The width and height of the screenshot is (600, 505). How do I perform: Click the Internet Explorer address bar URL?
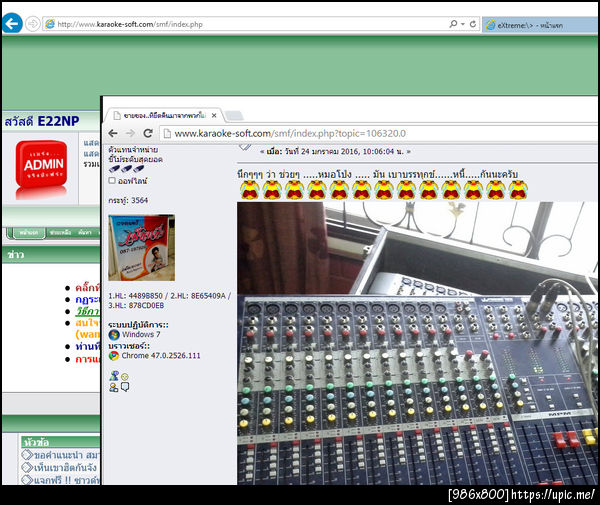click(130, 24)
